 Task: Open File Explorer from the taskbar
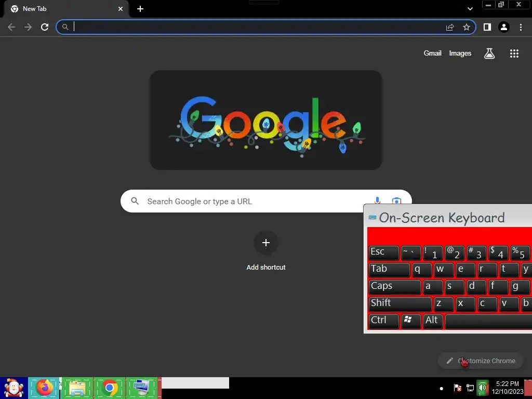(77, 388)
